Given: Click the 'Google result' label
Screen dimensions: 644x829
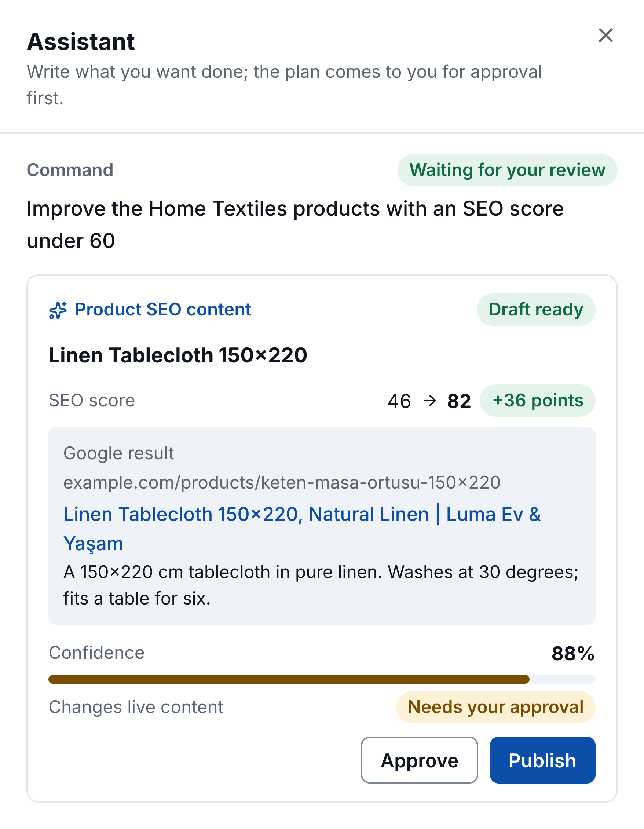Looking at the screenshot, I should (x=118, y=453).
